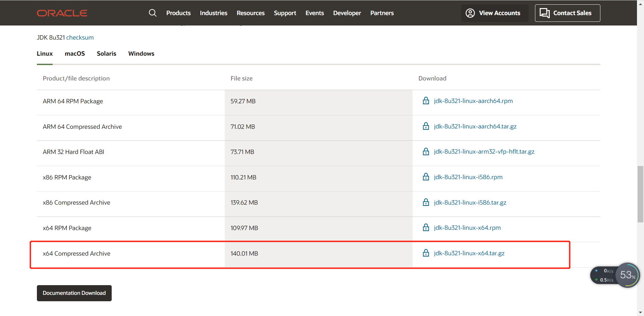
Task: Click the lock icon next to jdk-8u321-linux-i586.rpm
Action: pyautogui.click(x=426, y=177)
